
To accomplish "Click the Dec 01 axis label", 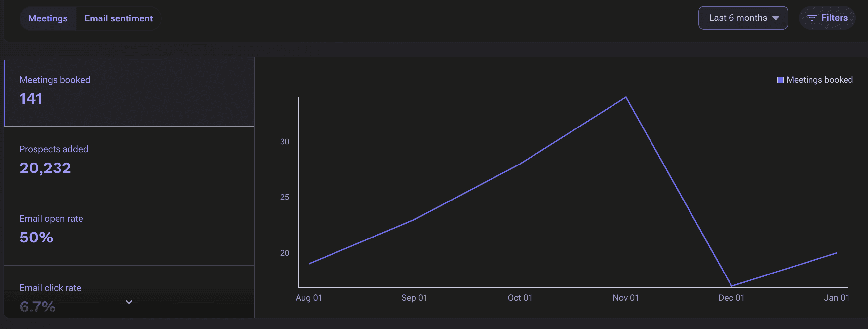I will (731, 298).
